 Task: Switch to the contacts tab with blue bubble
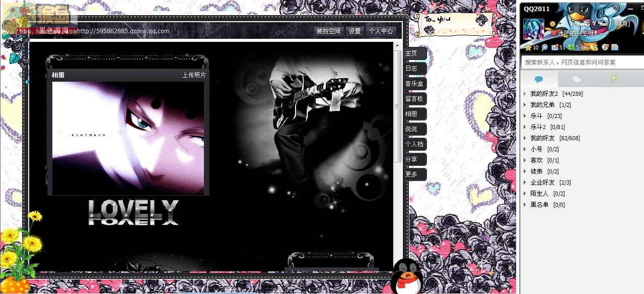pos(539,80)
